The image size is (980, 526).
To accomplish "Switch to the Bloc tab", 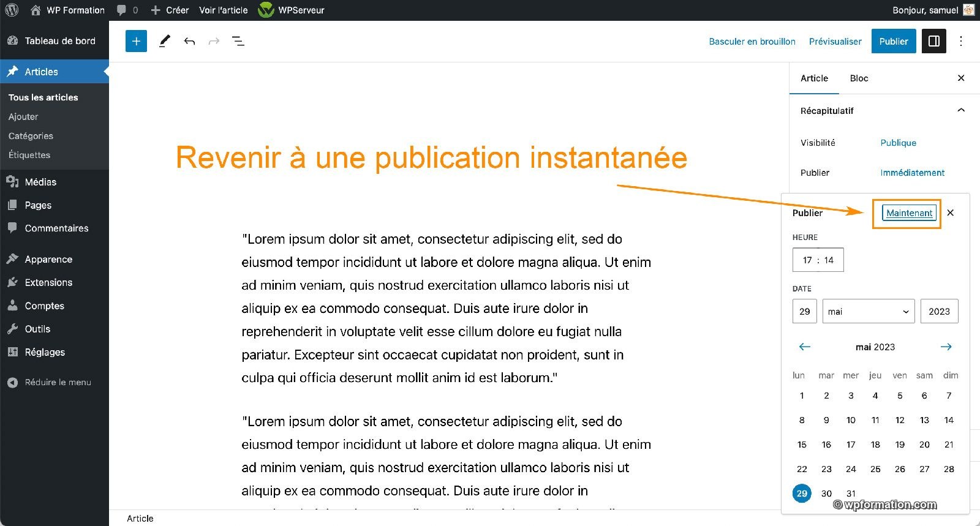I will pos(859,78).
